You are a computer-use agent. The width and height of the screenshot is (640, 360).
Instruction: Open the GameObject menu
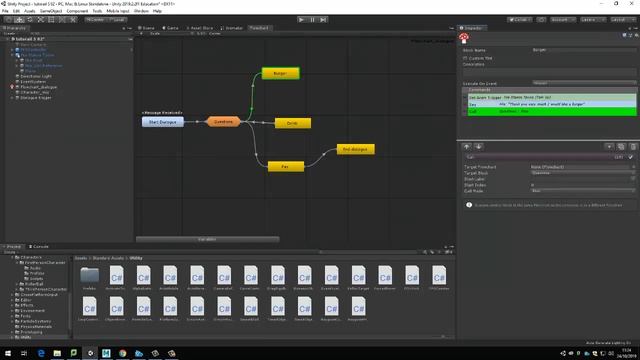[51, 11]
